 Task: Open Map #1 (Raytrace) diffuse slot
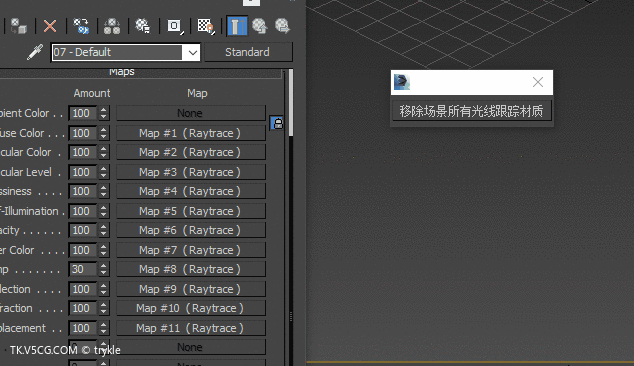point(190,133)
